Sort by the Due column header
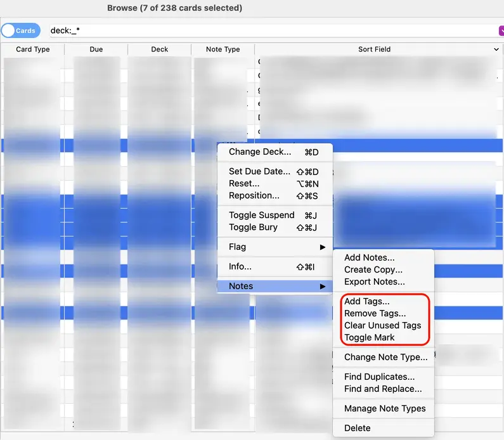Image resolution: width=504 pixels, height=440 pixels. click(96, 49)
